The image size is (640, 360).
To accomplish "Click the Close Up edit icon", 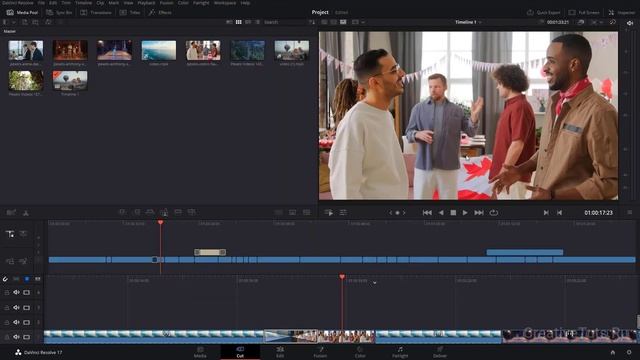I will 164,212.
